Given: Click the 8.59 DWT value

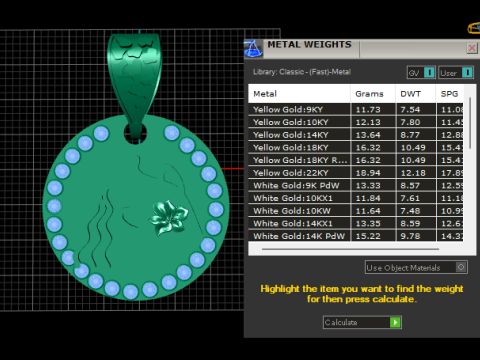Looking at the screenshot, I should (x=410, y=224).
